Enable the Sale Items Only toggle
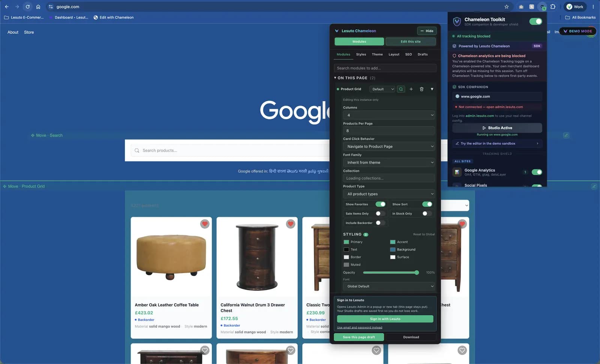The image size is (600, 364). [x=380, y=213]
